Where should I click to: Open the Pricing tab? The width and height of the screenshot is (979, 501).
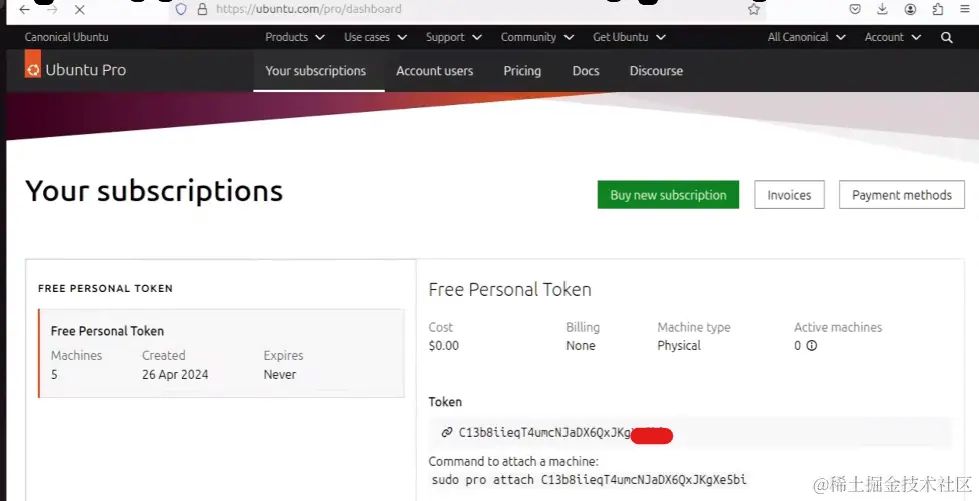click(x=522, y=71)
